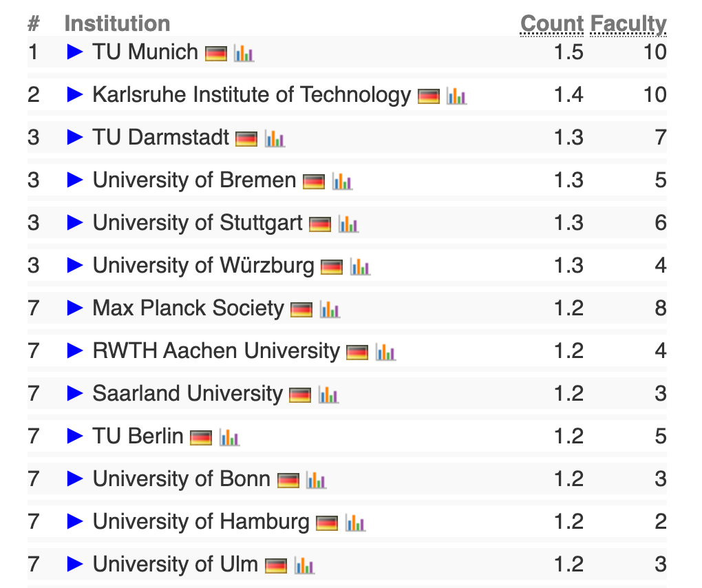
Task: Sort by the Faculty column
Action: point(628,23)
